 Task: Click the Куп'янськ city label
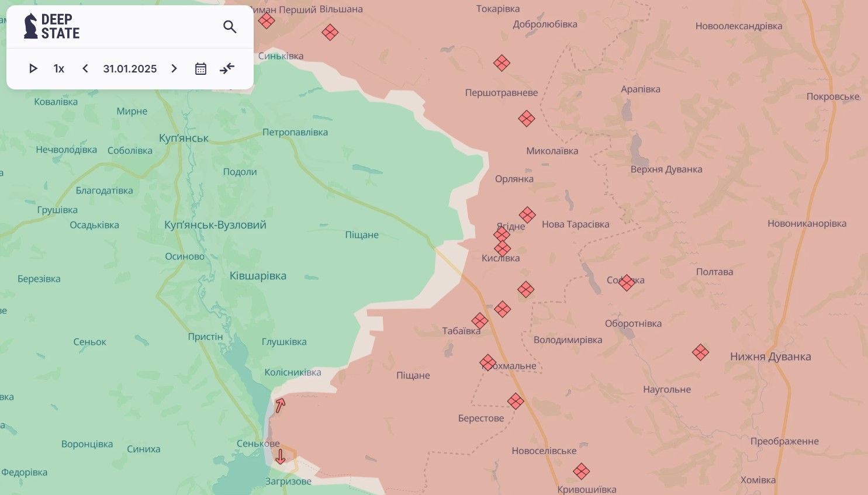coord(184,139)
